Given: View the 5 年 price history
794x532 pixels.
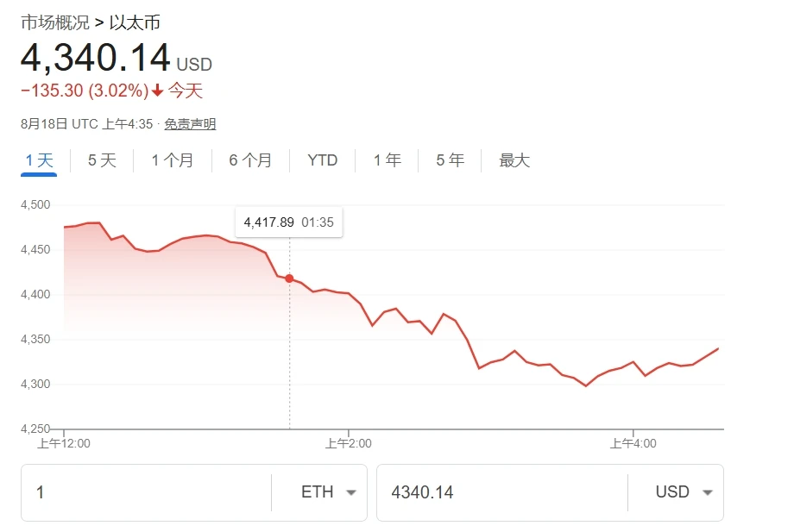Looking at the screenshot, I should [x=450, y=160].
